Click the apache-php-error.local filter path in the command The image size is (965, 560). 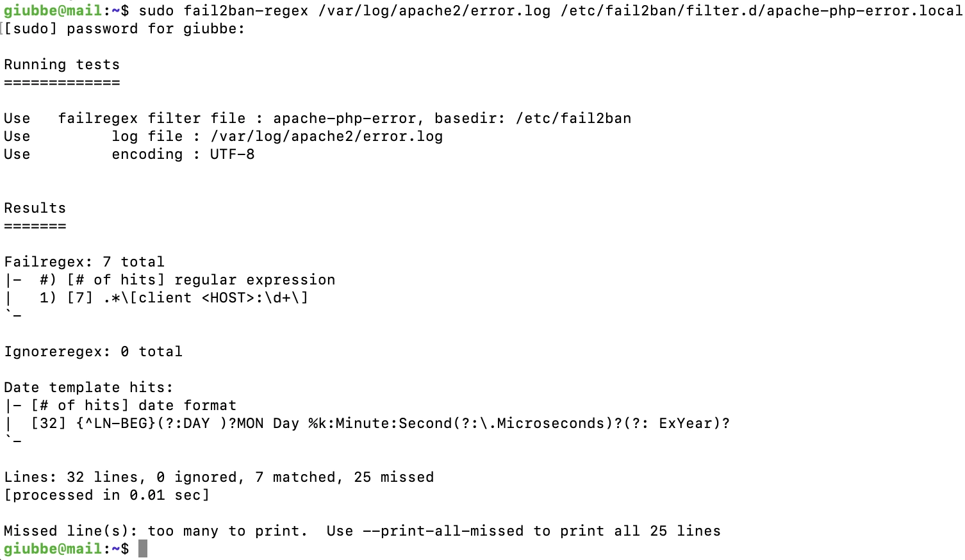click(x=761, y=10)
